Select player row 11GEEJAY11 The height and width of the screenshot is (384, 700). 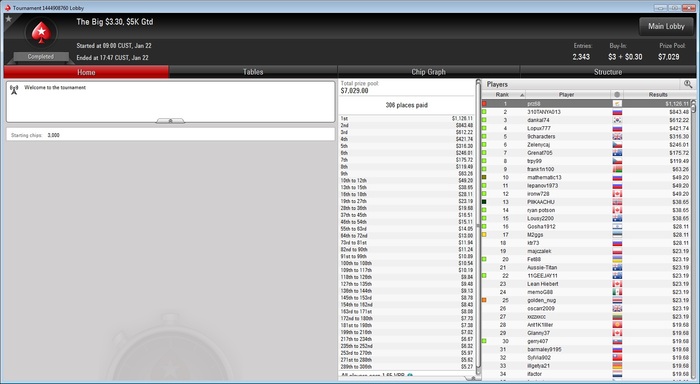pyautogui.click(x=586, y=275)
